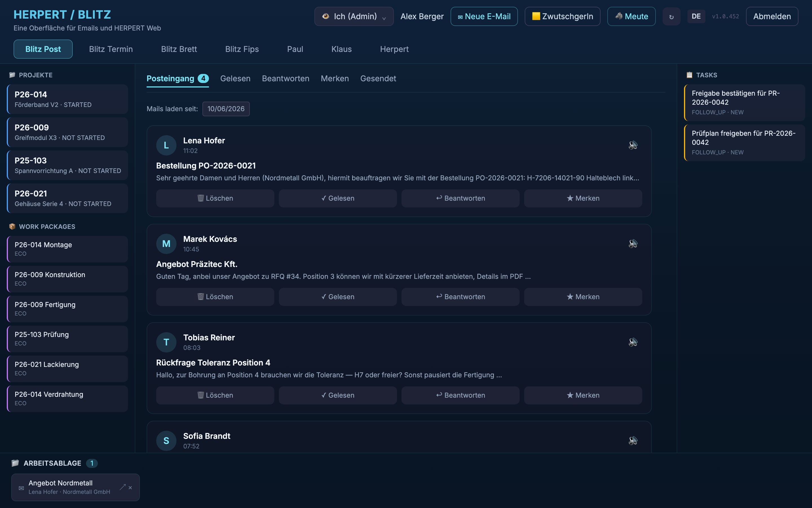Select work package P26-021 Lackierung

click(x=67, y=369)
